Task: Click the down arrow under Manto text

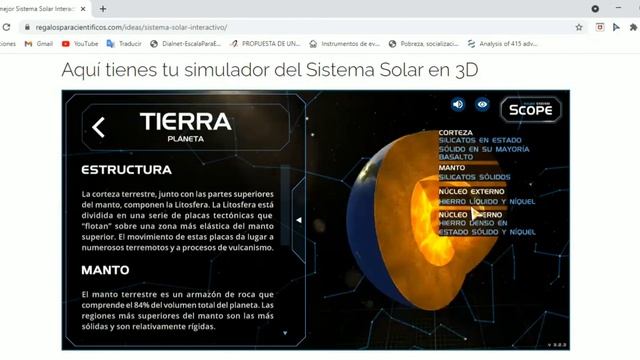Action: [x=285, y=333]
